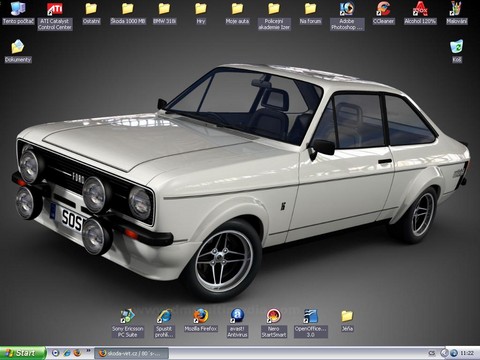
Task: Select the Spustit prohlížeč Internet Explorer shortcut
Action: [164, 323]
